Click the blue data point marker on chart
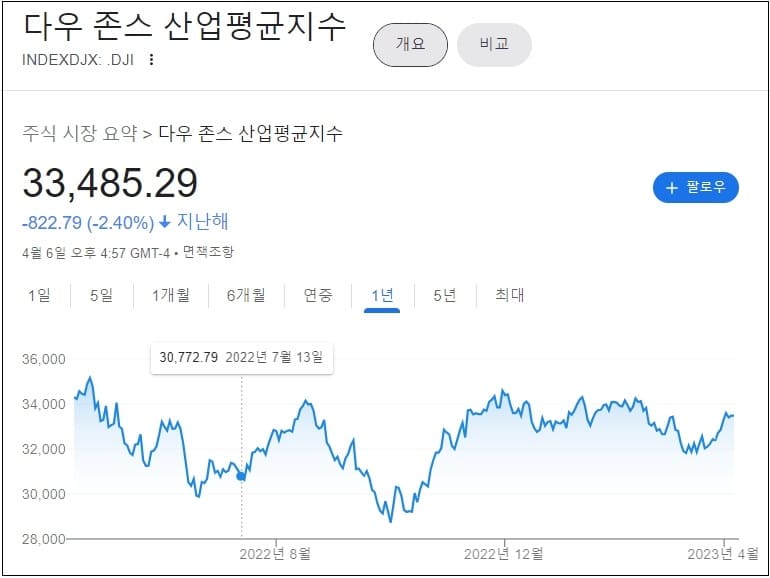770x578 pixels. (x=241, y=476)
